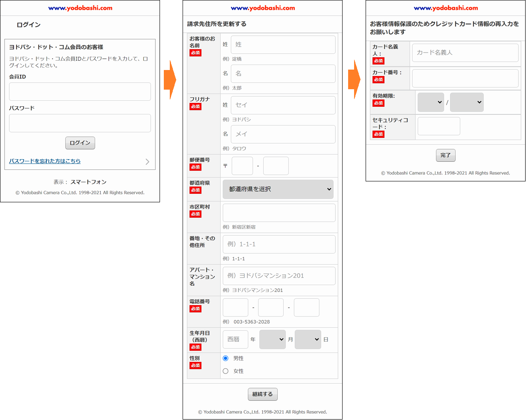Open the 都道府県を選択 dropdown
526x420 pixels.
[x=278, y=189]
